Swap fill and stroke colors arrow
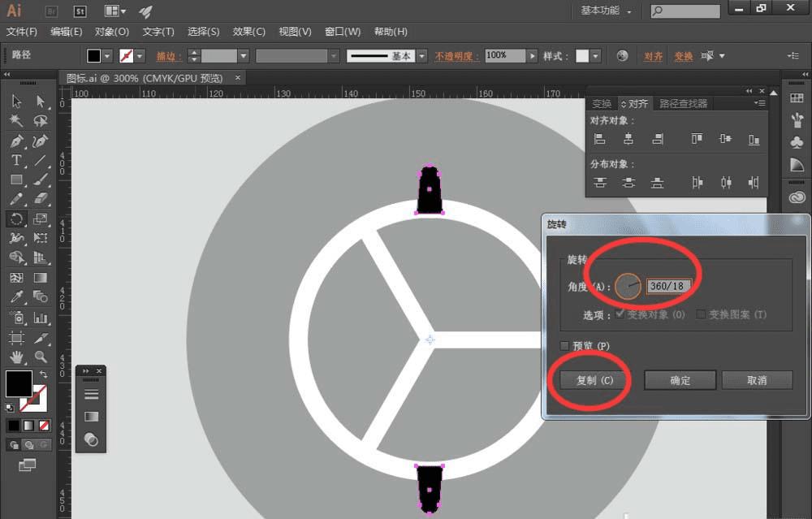812x519 pixels. 44,374
